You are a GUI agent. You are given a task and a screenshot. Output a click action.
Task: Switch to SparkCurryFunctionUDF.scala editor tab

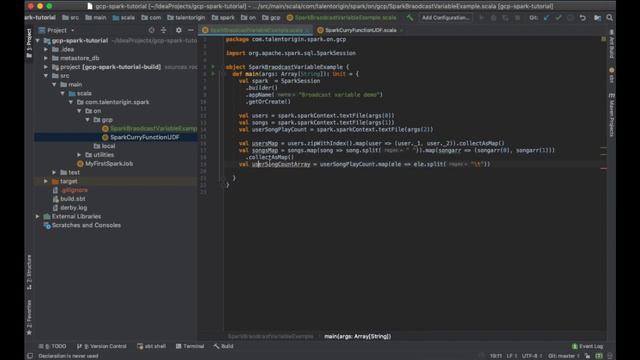pos(359,30)
